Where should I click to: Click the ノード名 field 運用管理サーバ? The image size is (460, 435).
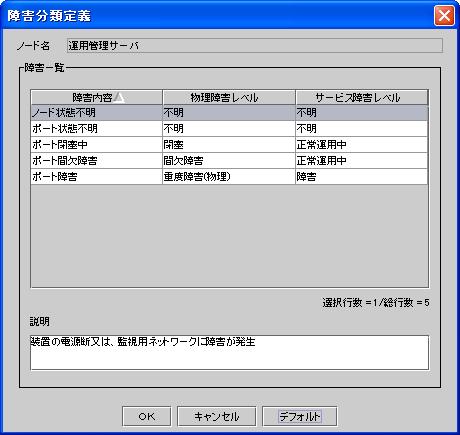click(x=255, y=46)
